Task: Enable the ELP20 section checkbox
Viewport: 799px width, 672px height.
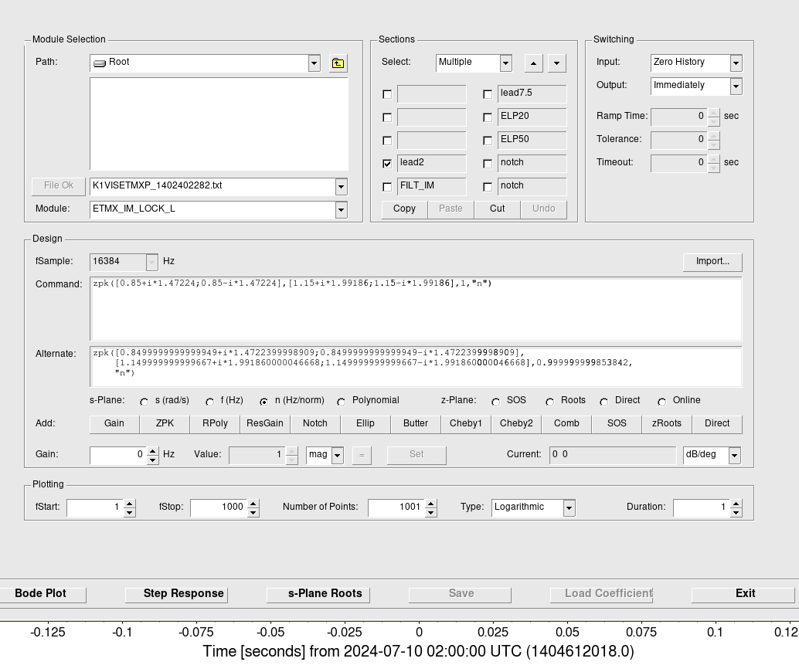Action: point(488,117)
